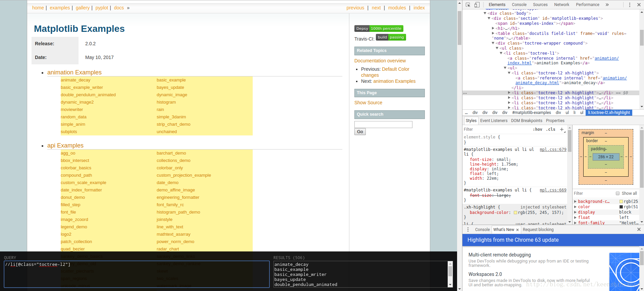Switch to the Console tab in DevTools
This screenshot has width=644, height=291.
[519, 5]
